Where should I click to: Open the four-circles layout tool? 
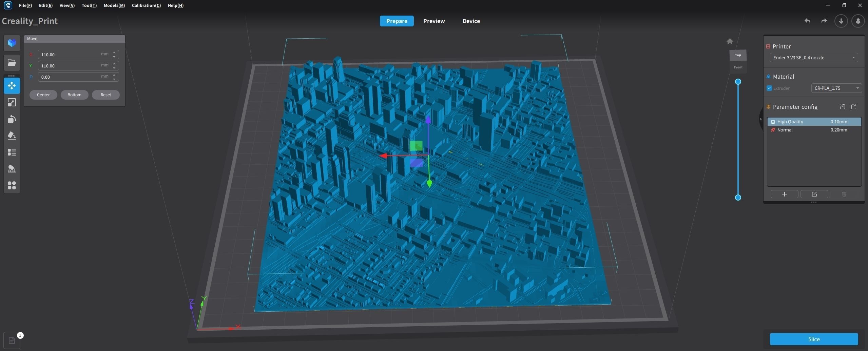[12, 185]
